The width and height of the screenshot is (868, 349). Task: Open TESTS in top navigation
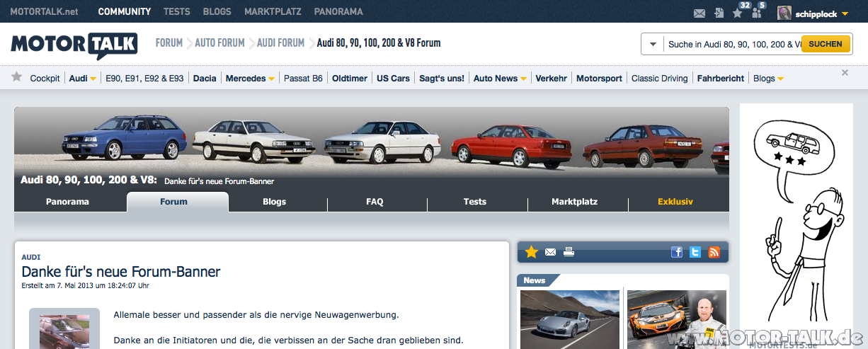pyautogui.click(x=176, y=12)
